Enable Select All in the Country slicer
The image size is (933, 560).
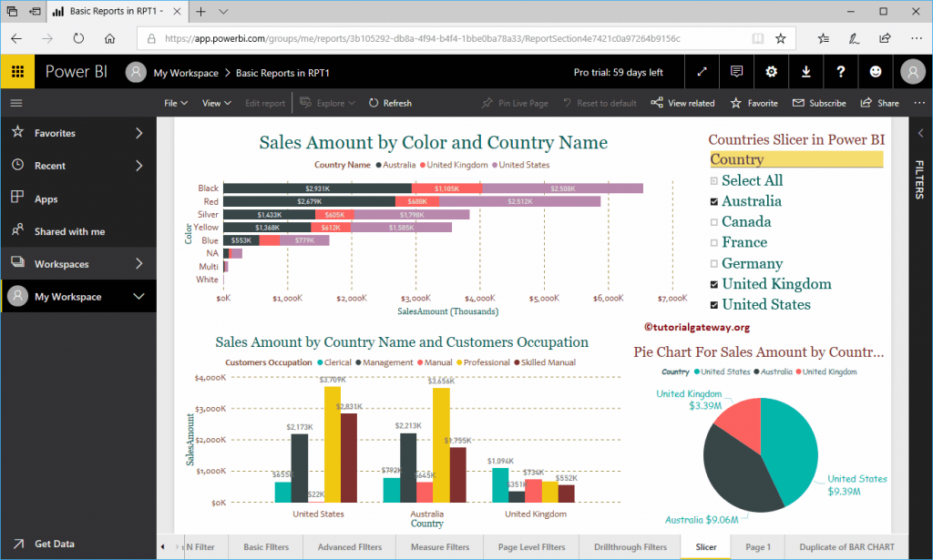(x=713, y=180)
